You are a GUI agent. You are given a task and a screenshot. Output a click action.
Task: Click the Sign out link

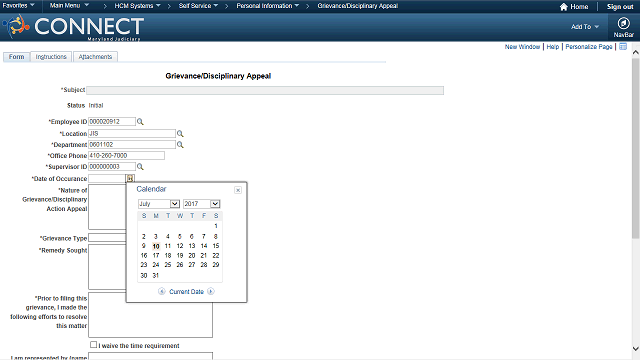pyautogui.click(x=620, y=7)
